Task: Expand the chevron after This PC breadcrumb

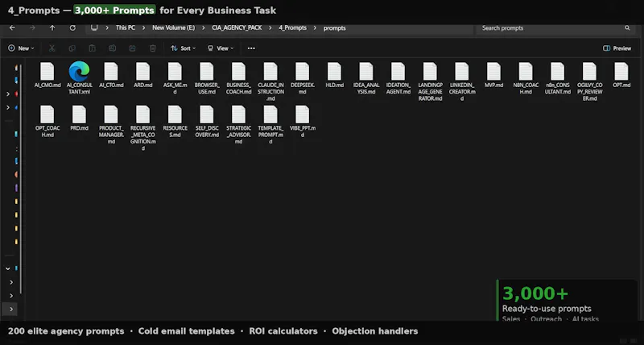Action: click(144, 28)
